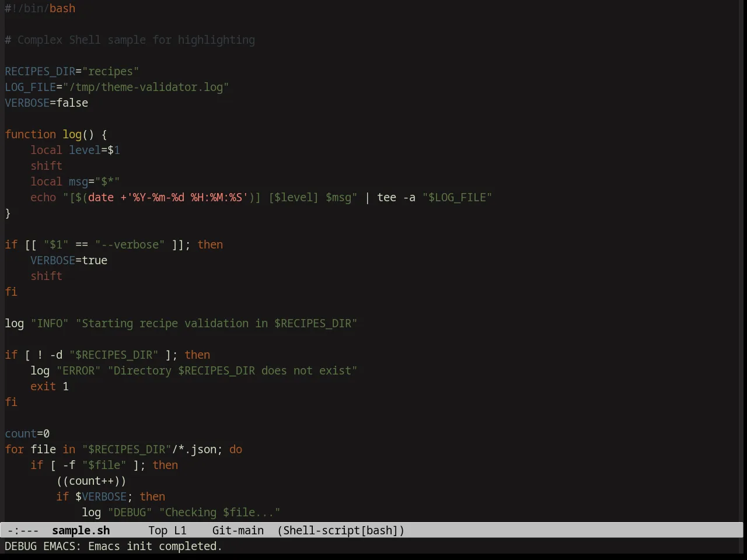This screenshot has height=560, width=747.
Task: Click the LOG_FILE path string
Action: (146, 87)
